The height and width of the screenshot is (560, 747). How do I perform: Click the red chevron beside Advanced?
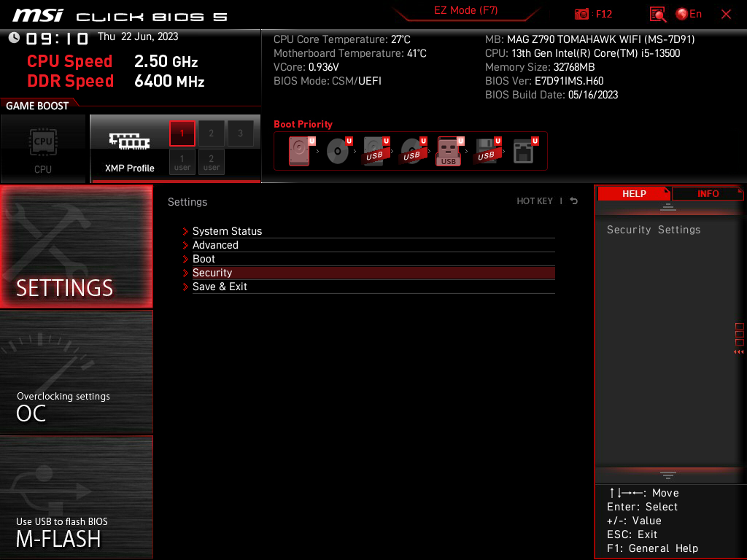[x=185, y=245]
